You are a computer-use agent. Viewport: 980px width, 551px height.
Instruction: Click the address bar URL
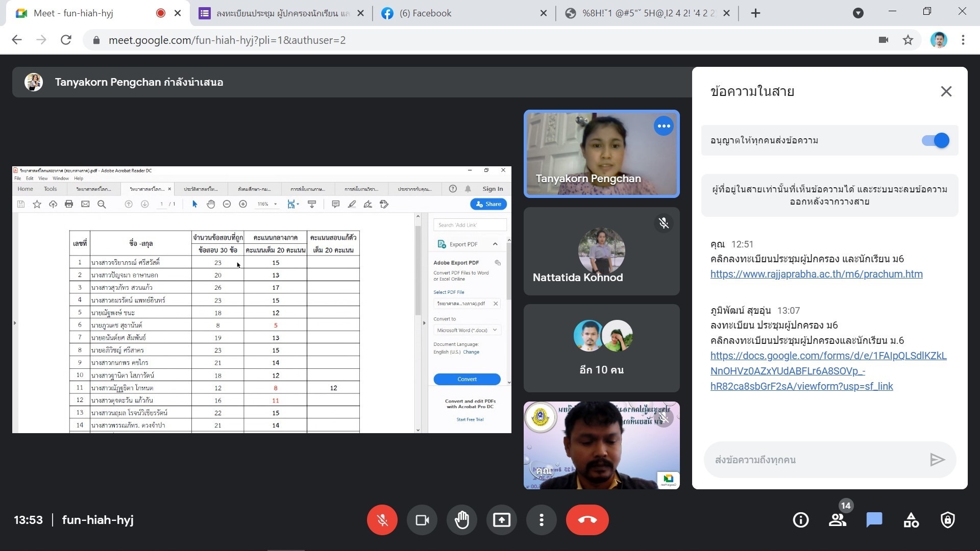[x=227, y=40]
